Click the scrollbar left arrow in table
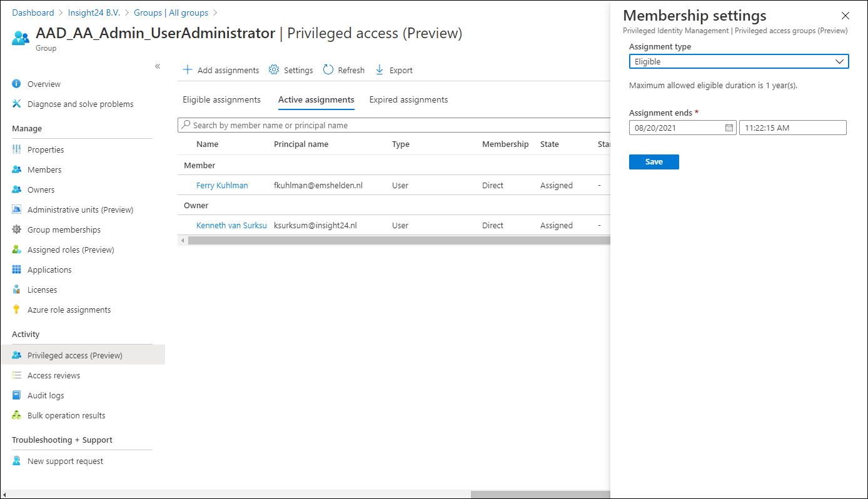This screenshot has width=868, height=499. [183, 240]
